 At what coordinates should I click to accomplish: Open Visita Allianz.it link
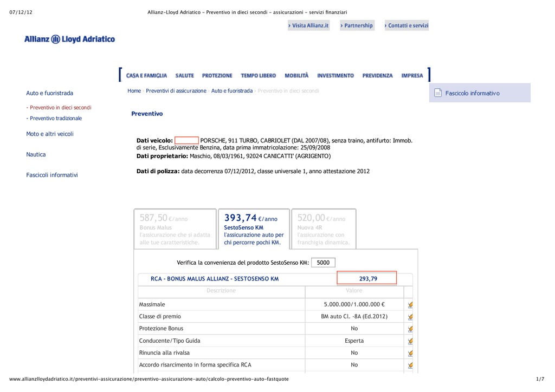pyautogui.click(x=308, y=25)
